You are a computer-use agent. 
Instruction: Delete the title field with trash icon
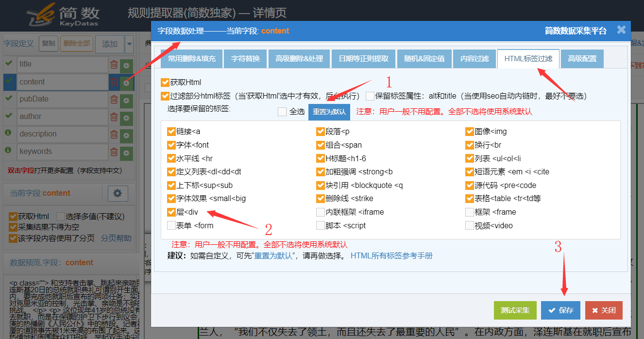pyautogui.click(x=114, y=65)
